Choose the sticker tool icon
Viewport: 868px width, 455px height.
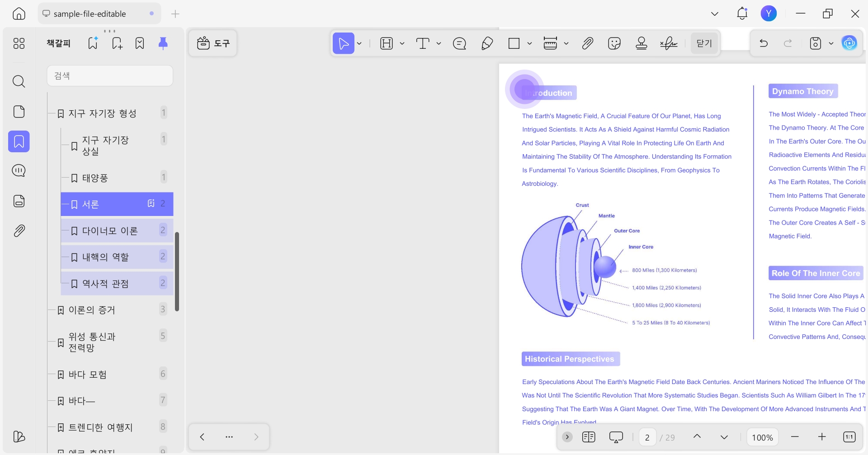pos(614,43)
